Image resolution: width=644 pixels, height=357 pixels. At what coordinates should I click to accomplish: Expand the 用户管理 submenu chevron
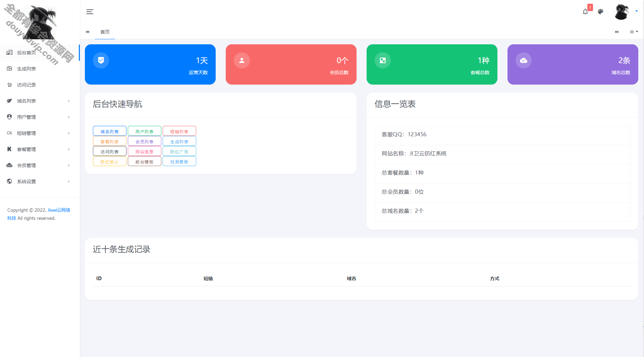coord(69,117)
